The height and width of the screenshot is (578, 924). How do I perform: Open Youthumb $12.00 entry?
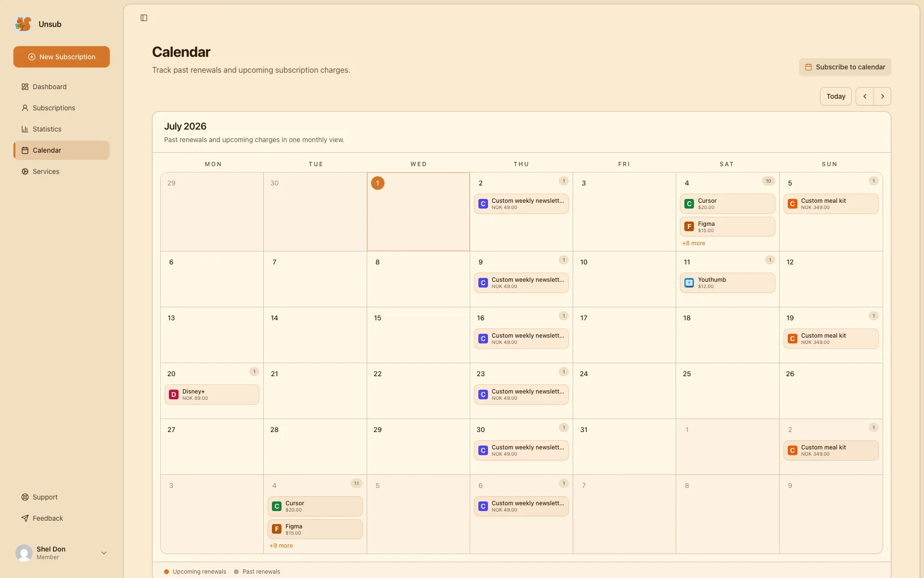pyautogui.click(x=728, y=283)
